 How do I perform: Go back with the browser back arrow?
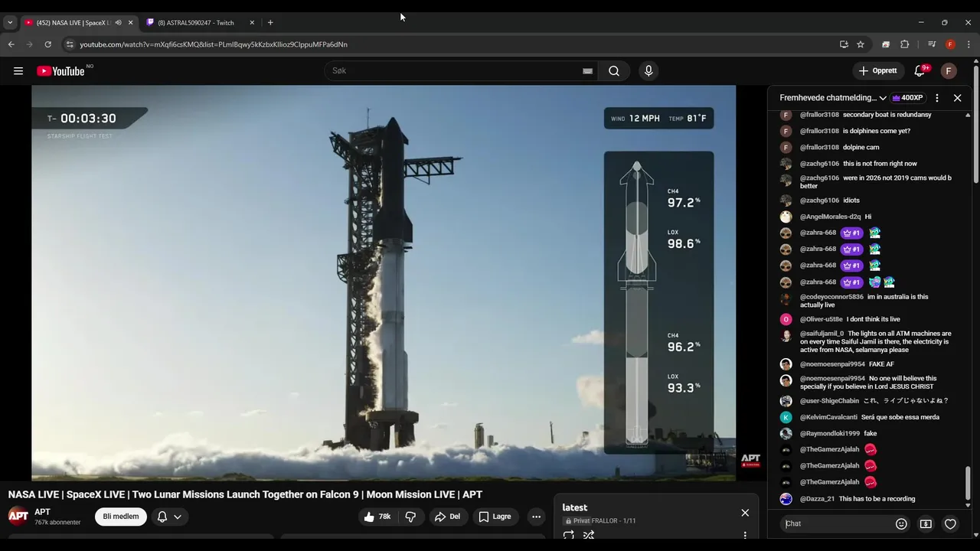(11, 44)
